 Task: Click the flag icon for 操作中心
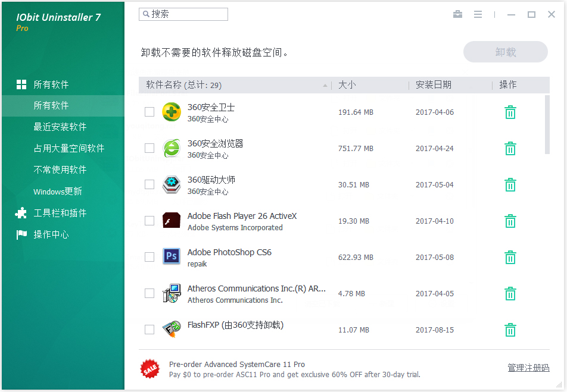click(21, 234)
